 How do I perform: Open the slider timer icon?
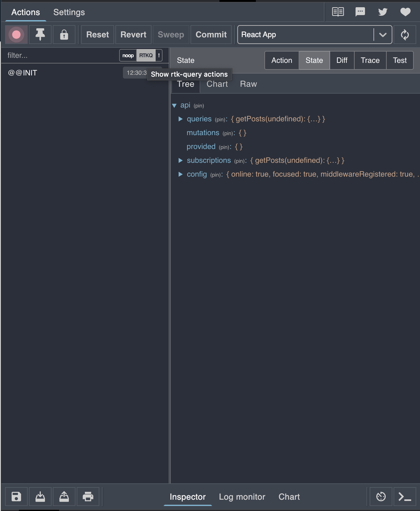(x=381, y=497)
